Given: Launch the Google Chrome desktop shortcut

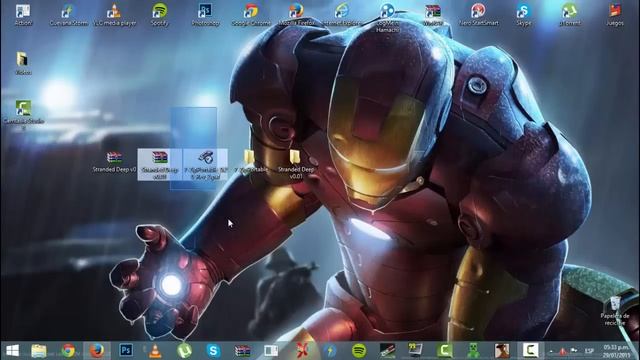Looking at the screenshot, I should coord(251,15).
